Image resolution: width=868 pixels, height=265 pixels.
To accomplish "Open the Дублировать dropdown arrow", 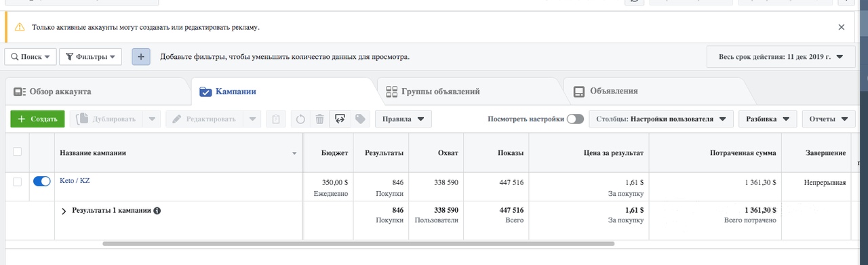I will tap(153, 119).
